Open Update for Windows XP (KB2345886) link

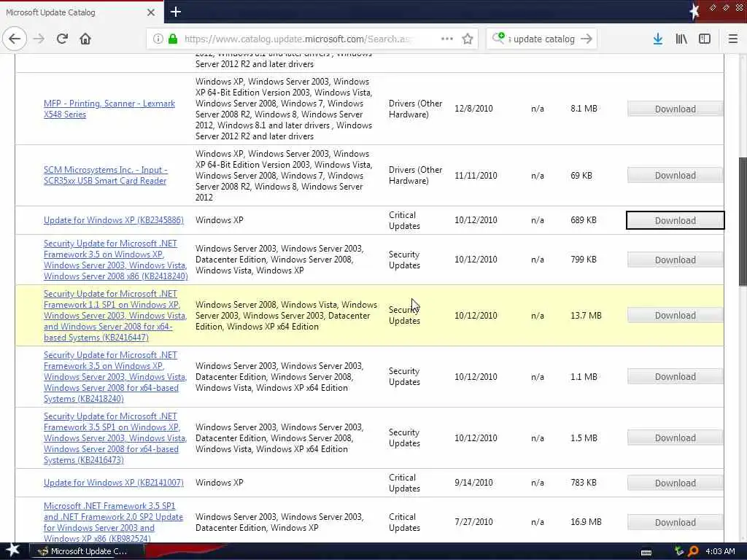113,220
